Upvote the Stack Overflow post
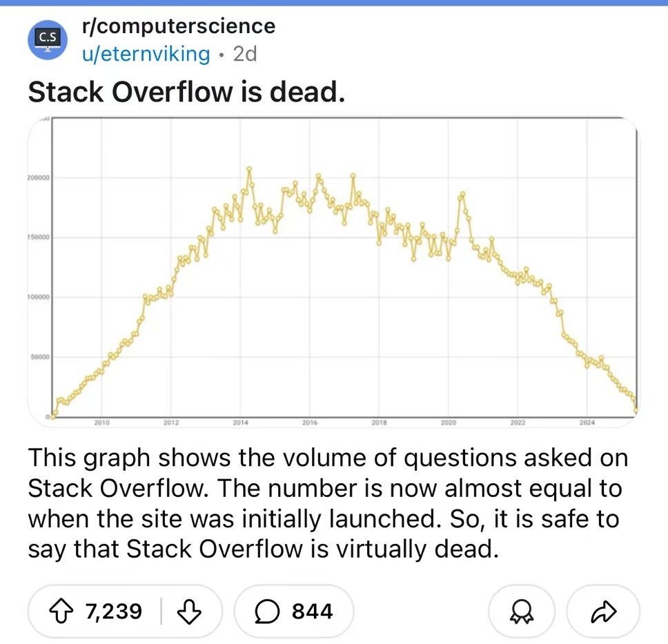The image size is (668, 644). (x=61, y=612)
